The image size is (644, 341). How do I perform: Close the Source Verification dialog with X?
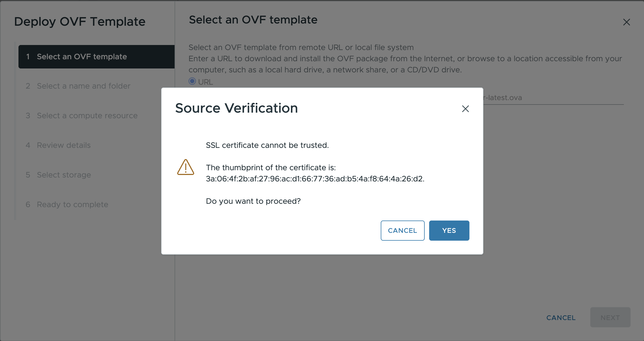(x=465, y=109)
